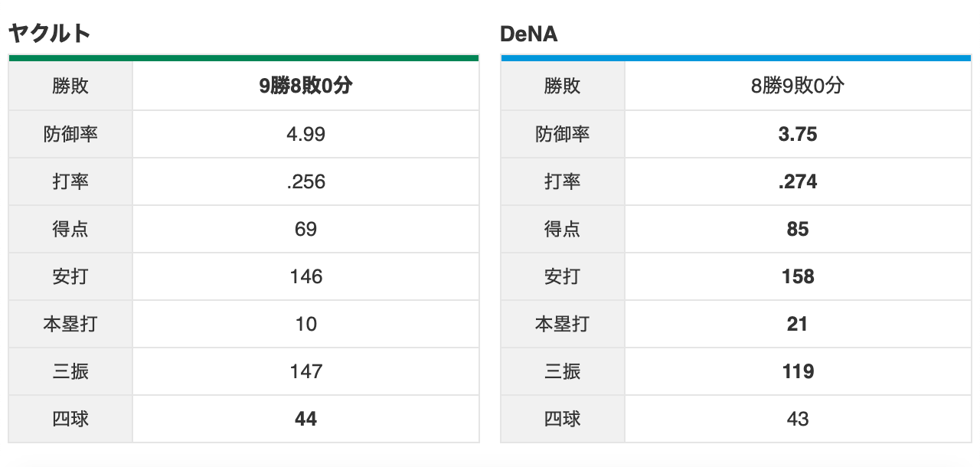Viewport: 980px width, 467px height.
Task: Click DeNA 防御率 value 3.75
Action: click(798, 134)
